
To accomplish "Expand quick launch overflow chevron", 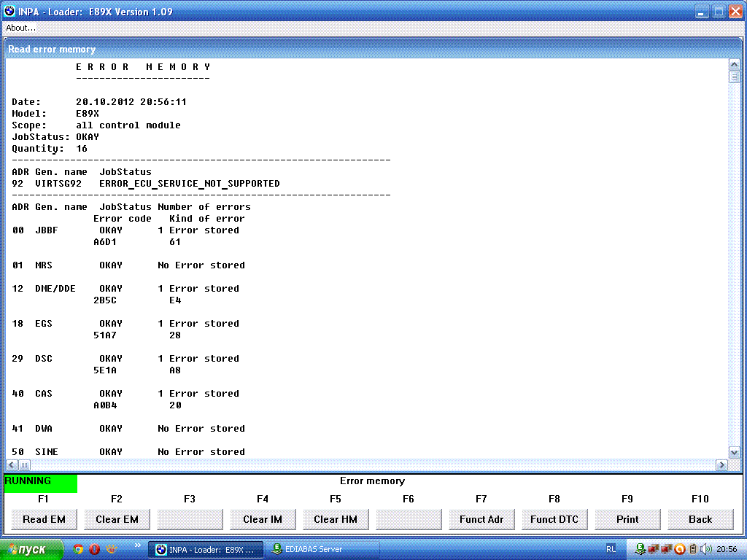I will coord(136,546).
